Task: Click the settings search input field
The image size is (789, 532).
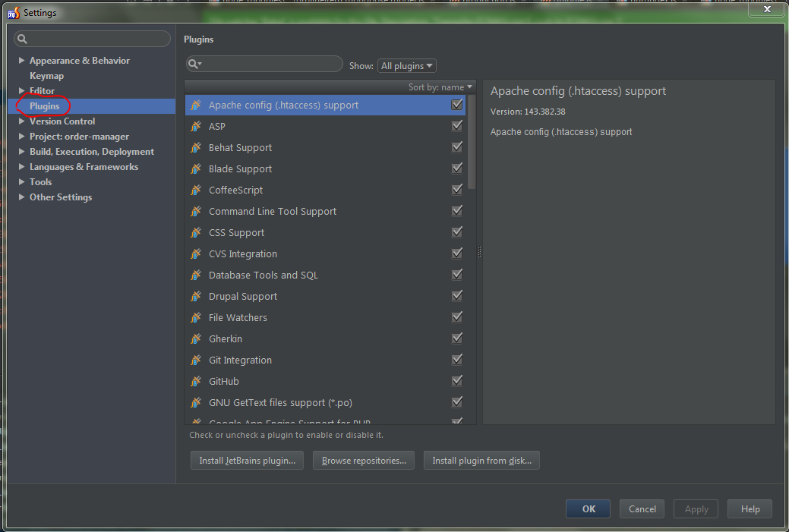Action: (93, 39)
